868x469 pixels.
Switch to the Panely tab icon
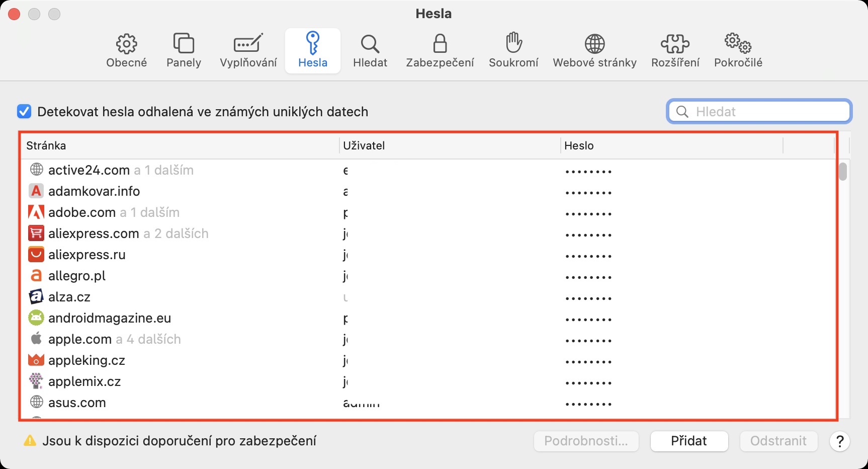pos(184,50)
